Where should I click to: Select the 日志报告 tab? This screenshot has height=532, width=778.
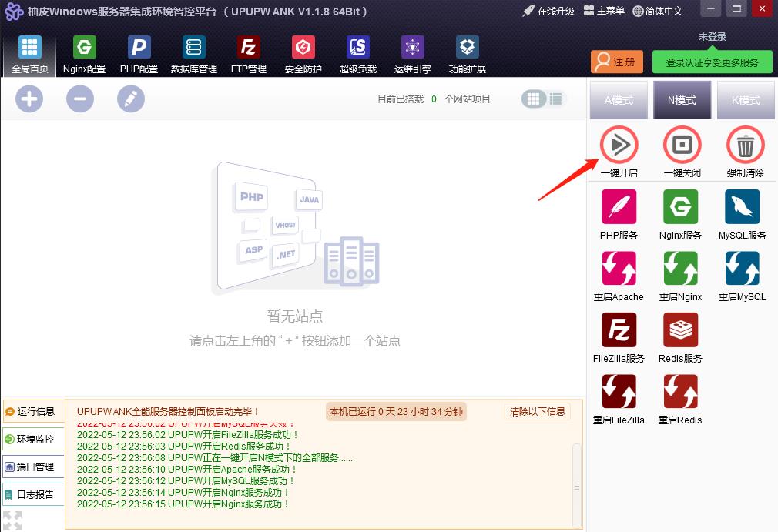point(34,495)
